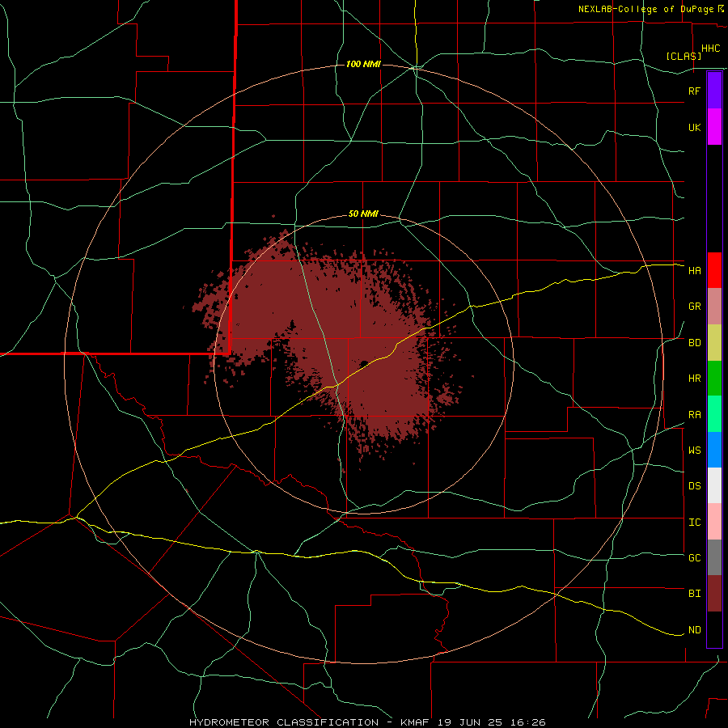728x728 pixels.
Task: Click the IC legend label
Action: point(694,523)
